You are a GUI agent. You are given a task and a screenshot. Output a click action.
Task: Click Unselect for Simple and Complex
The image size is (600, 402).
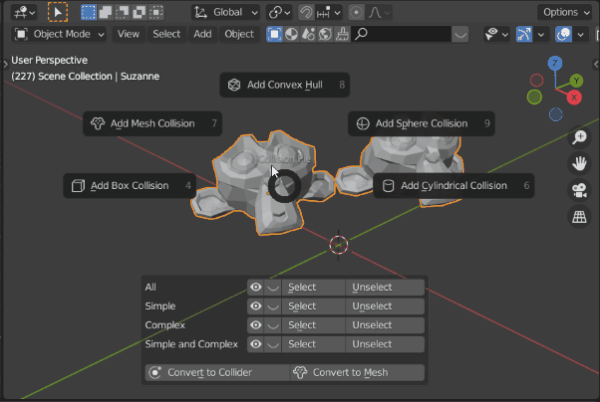tap(385, 344)
